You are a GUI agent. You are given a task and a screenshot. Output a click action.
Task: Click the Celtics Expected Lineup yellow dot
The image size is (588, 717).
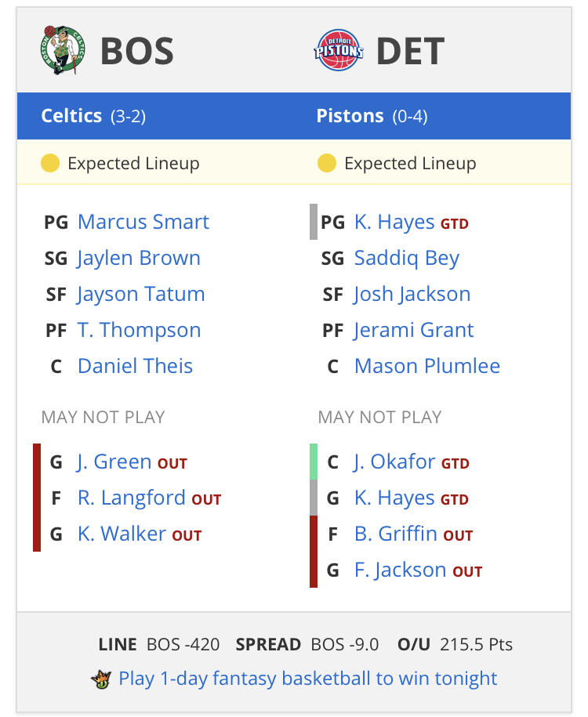pyautogui.click(x=50, y=163)
